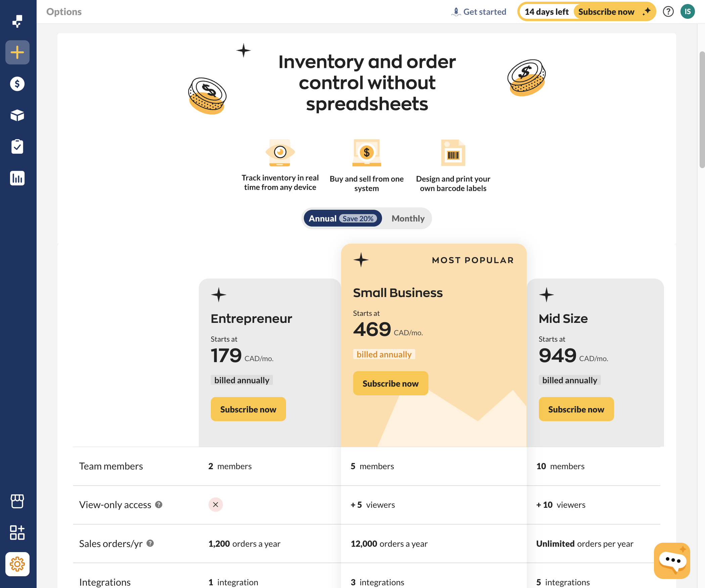Screen dimensions: 705x588
Task: Open the reports bar-chart sidebar icon
Action: [x=17, y=178]
